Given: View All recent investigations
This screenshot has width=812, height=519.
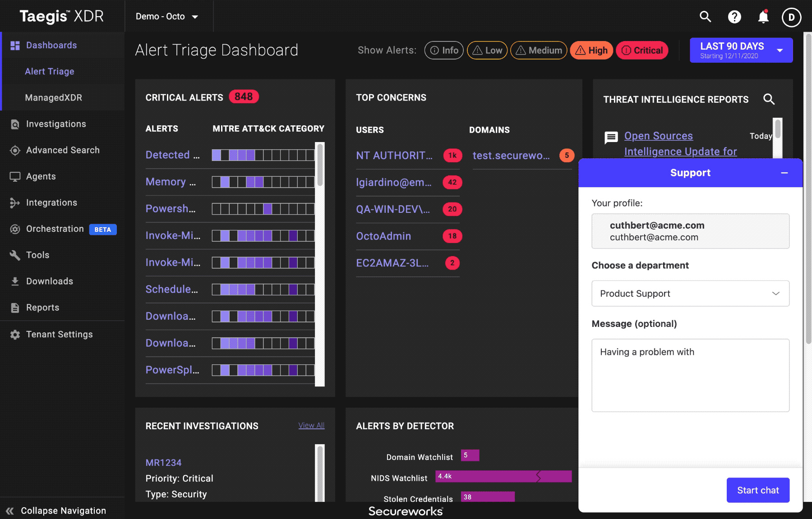Looking at the screenshot, I should 311,425.
